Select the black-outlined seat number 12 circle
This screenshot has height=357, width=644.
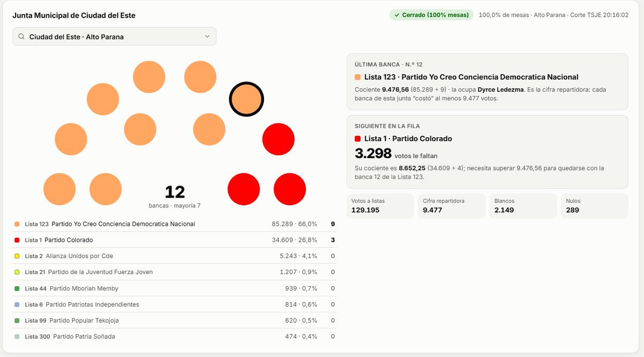pos(247,99)
